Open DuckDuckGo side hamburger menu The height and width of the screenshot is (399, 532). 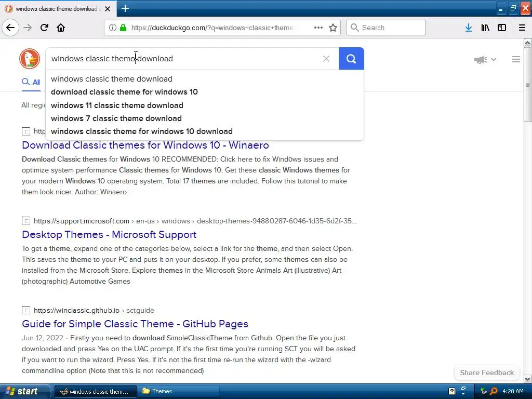click(516, 59)
